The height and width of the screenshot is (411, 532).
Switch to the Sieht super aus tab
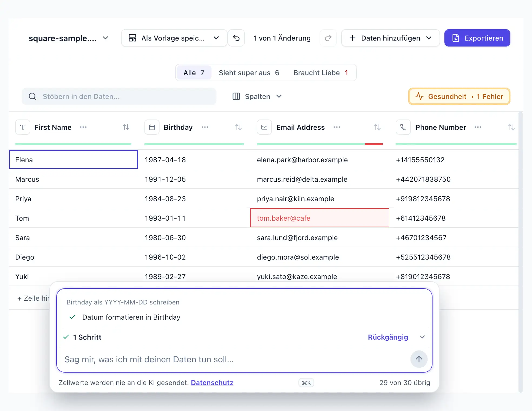click(249, 73)
